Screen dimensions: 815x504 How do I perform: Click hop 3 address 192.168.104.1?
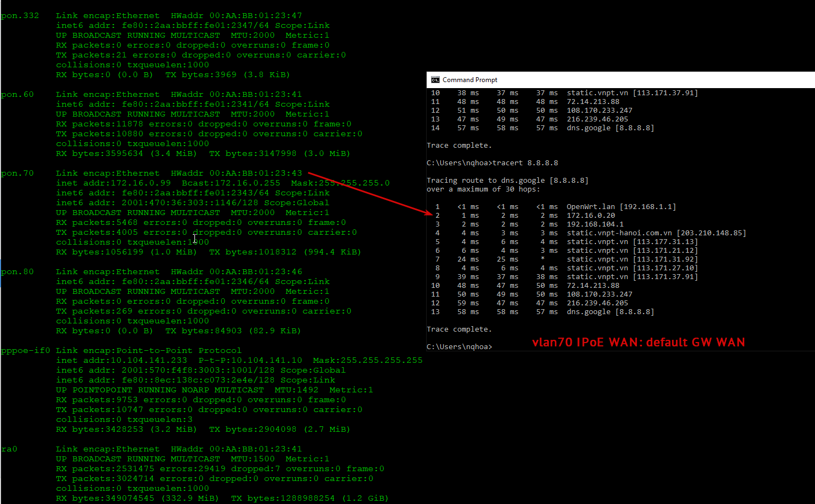[595, 224]
